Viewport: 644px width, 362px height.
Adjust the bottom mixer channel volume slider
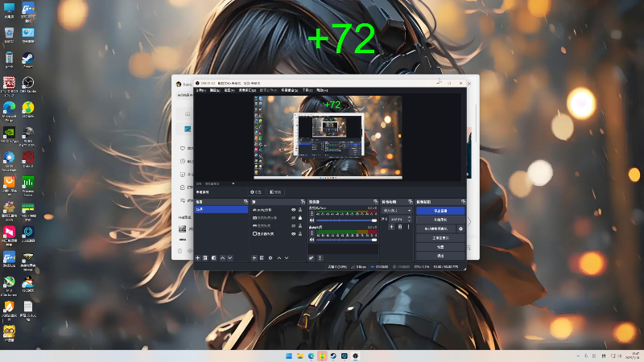coord(346,239)
